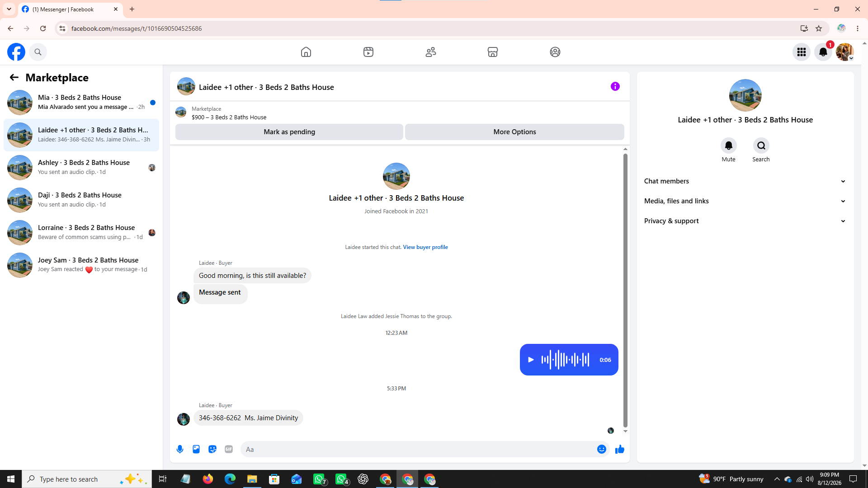Viewport: 868px width, 488px height.
Task: Search in conversation
Action: coord(761,145)
